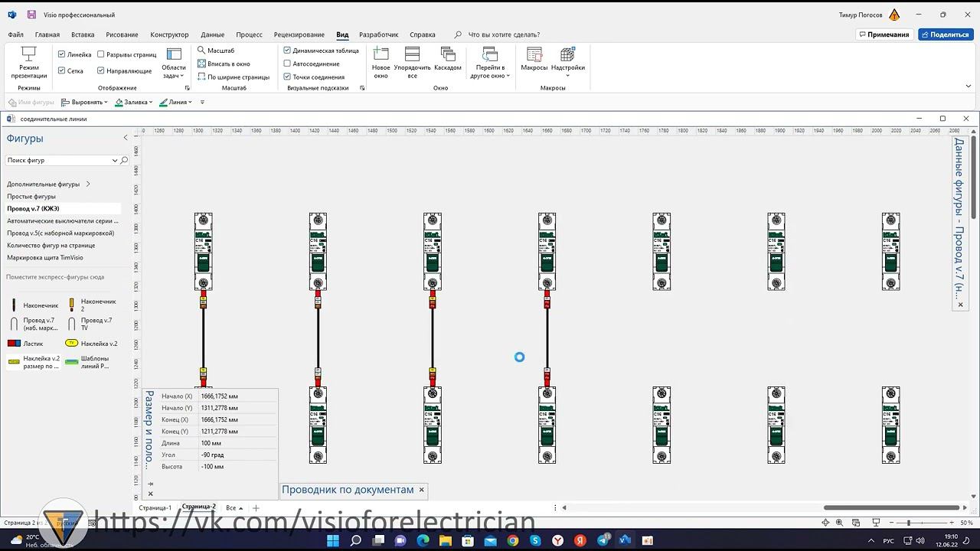Screen dimensions: 980x551
Task: Switch to the Страница-1 page tab
Action: 155,507
